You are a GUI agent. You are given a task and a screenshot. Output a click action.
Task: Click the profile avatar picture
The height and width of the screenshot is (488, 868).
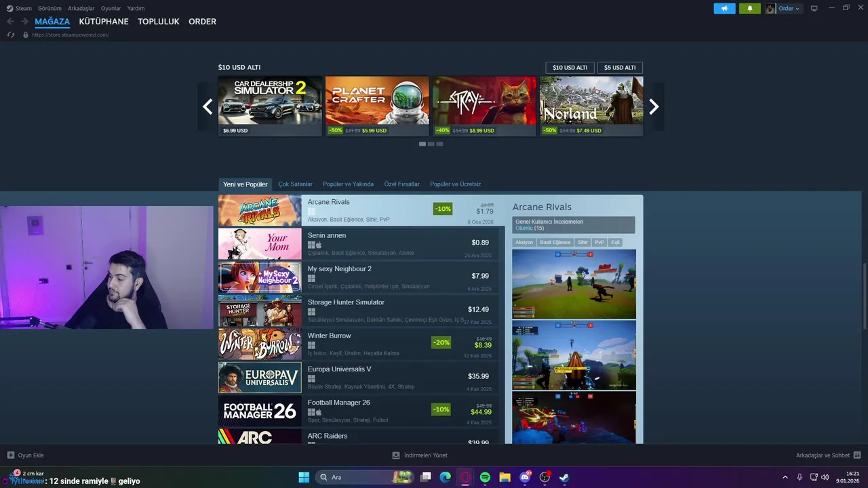coord(770,8)
